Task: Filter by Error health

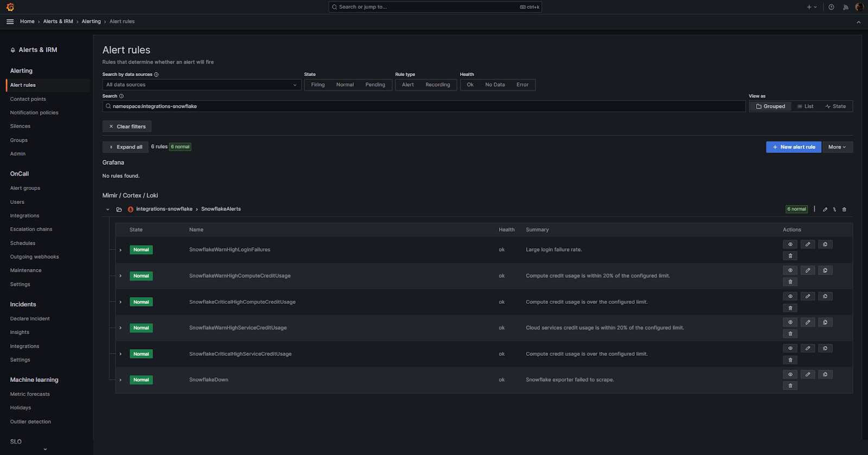Action: tap(522, 85)
